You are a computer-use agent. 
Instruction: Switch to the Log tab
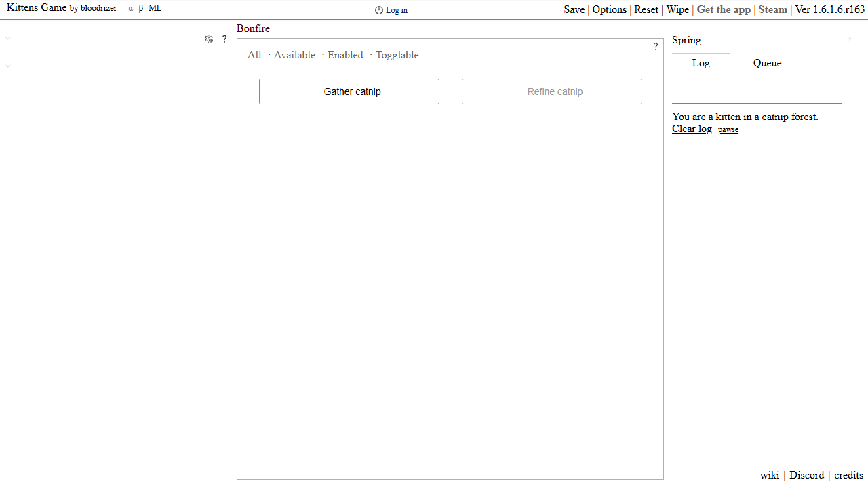[x=701, y=63]
